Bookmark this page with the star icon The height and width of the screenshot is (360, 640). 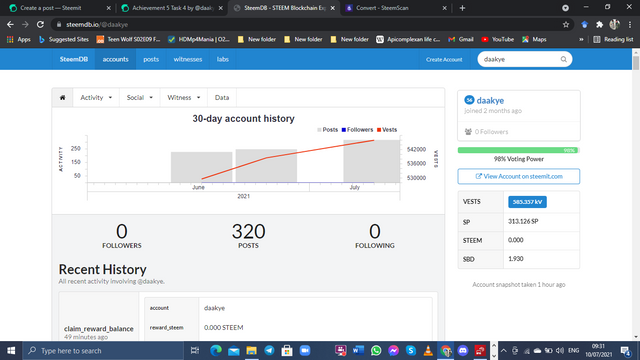click(566, 24)
